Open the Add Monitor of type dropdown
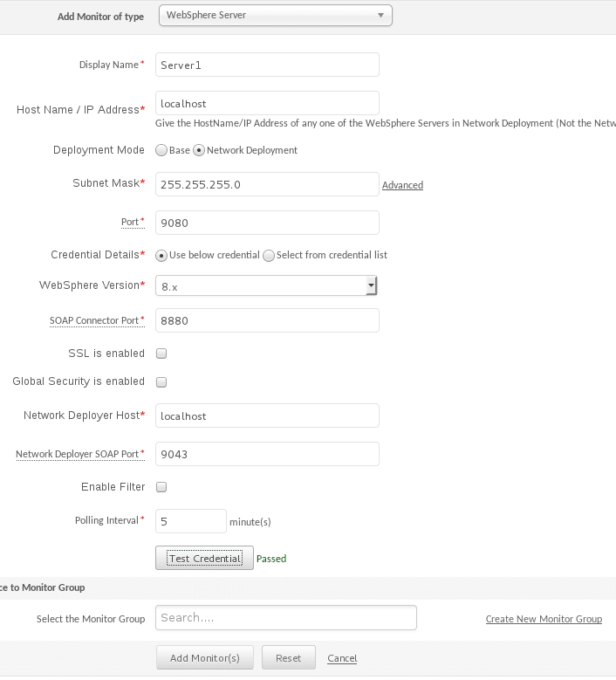 tap(275, 15)
